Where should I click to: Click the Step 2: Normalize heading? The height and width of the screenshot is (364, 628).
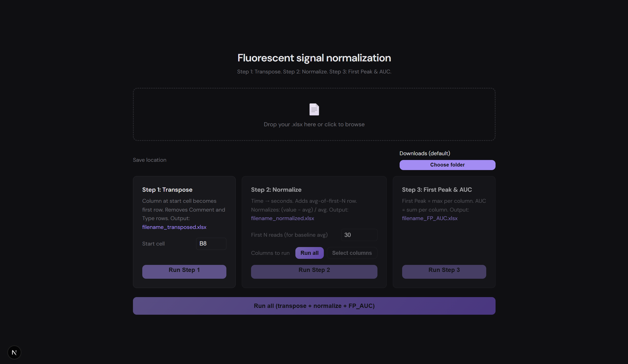tap(276, 190)
